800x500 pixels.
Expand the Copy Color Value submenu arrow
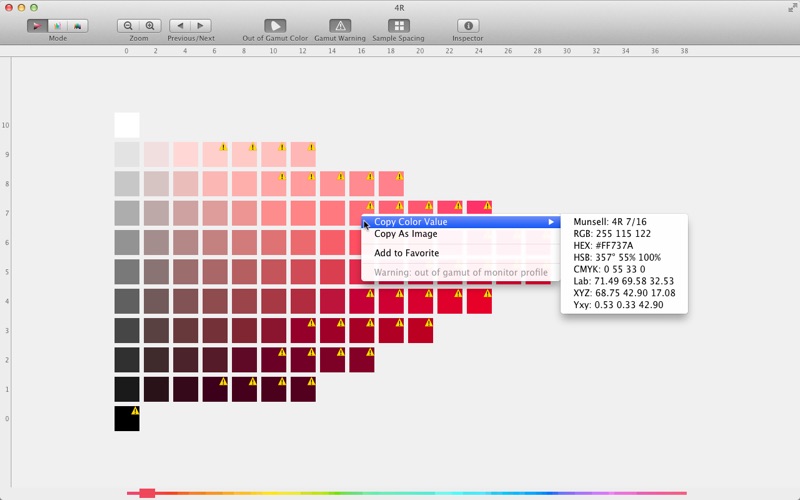(551, 222)
